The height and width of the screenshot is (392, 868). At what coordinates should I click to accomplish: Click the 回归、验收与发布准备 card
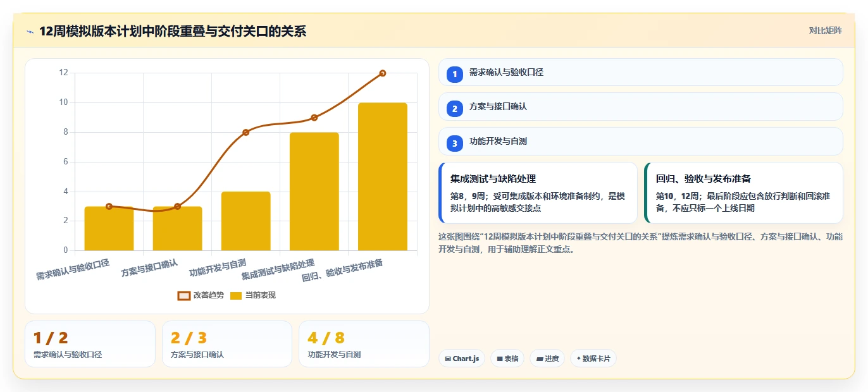click(x=743, y=193)
